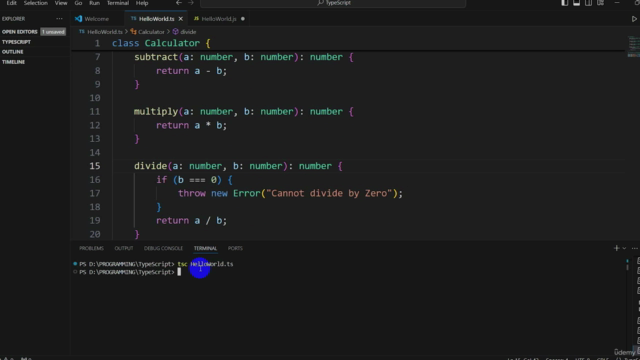Select the Terminal panel tab
The height and width of the screenshot is (360, 640).
(205, 248)
